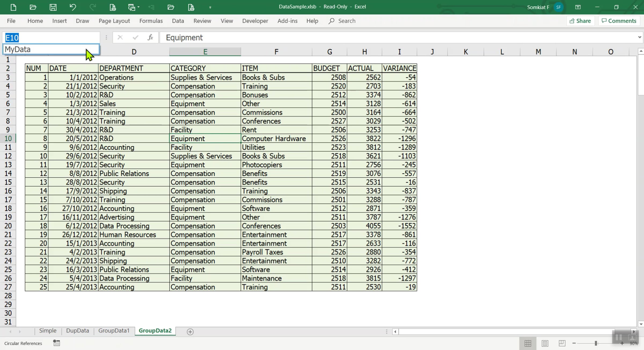644x350 pixels.
Task: Open the Formulas ribbon tab
Action: pos(151,21)
